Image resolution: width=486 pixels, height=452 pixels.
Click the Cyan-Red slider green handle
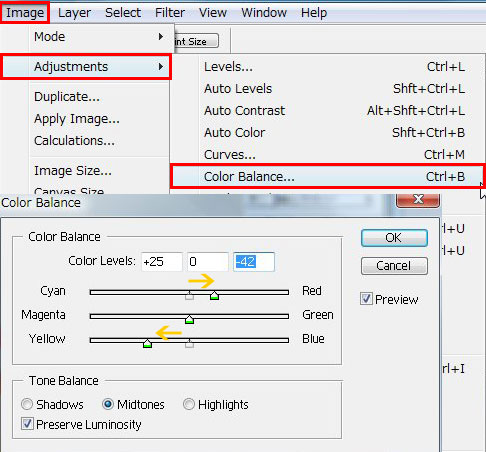click(214, 295)
